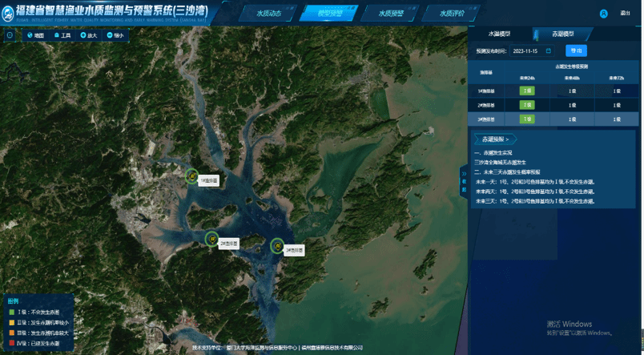The height and width of the screenshot is (355, 644).
Task: Click the 放大 zoom in tool
Action: (90, 35)
